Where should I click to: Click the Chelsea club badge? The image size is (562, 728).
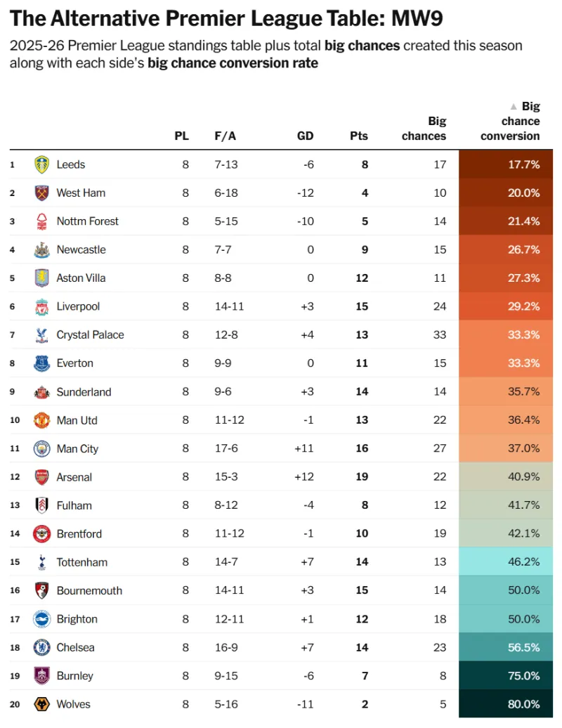[x=42, y=648]
